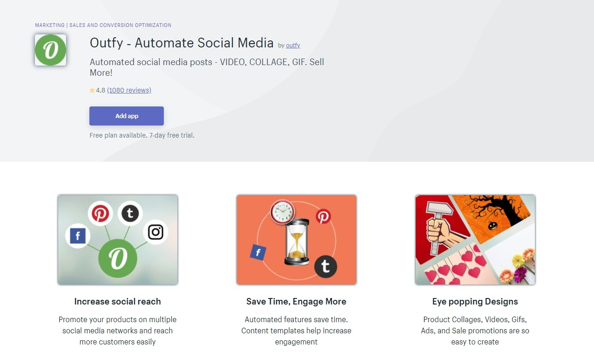Open Sales and Conversion Optimization category
This screenshot has height=364, width=594.
click(120, 25)
